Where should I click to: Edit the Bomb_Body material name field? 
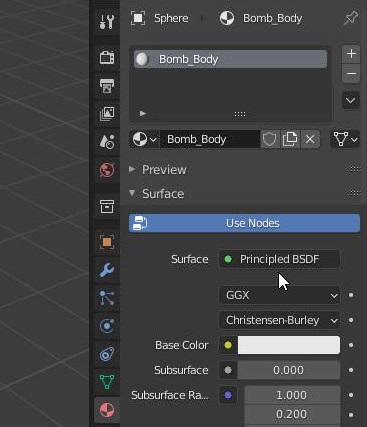(x=210, y=139)
